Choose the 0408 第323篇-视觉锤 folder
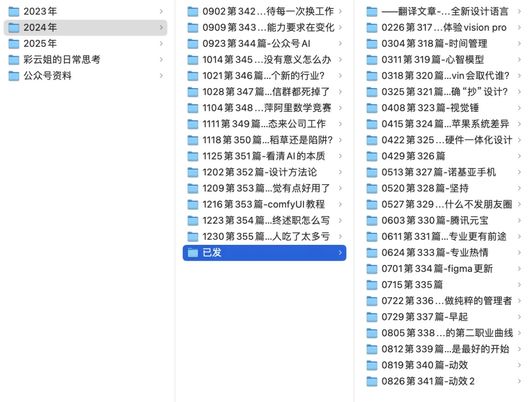This screenshot has width=532, height=402. tap(430, 108)
